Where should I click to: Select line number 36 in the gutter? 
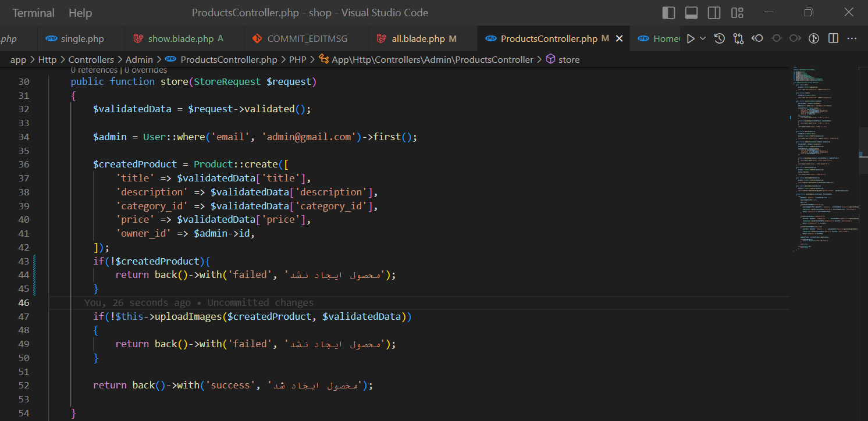24,164
